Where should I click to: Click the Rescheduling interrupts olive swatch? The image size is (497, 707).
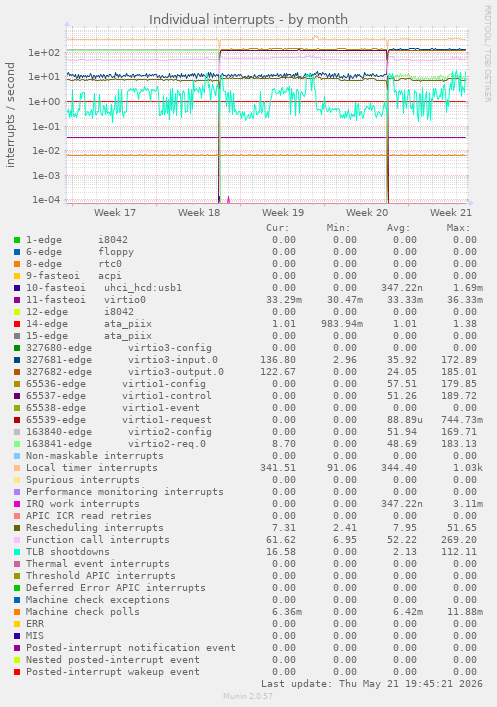[x=17, y=528]
